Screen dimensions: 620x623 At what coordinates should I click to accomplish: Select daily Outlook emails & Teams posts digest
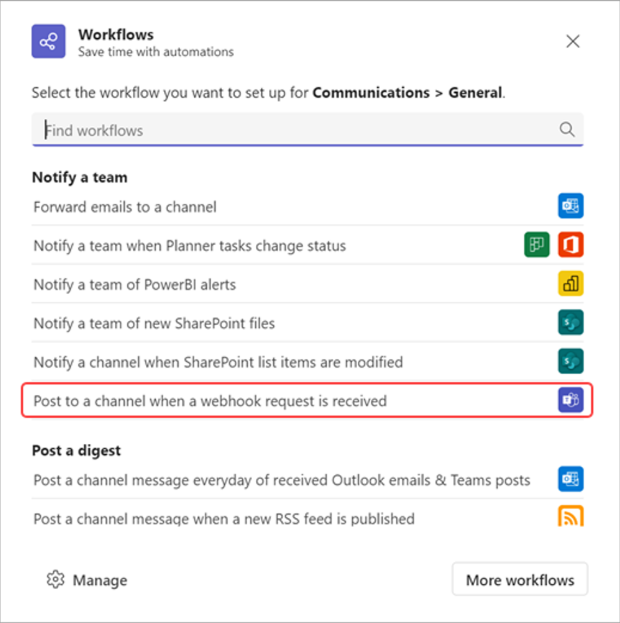coord(308,480)
